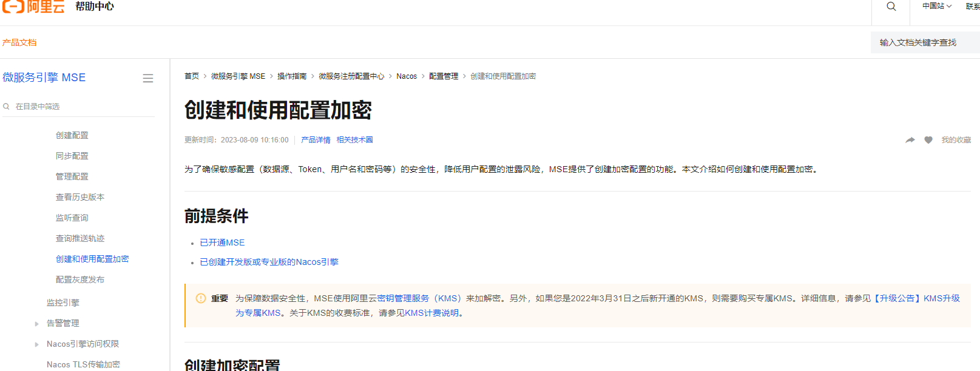Click the Alibaba Cloud logo
Viewport: 980px width, 371px height.
point(33,7)
